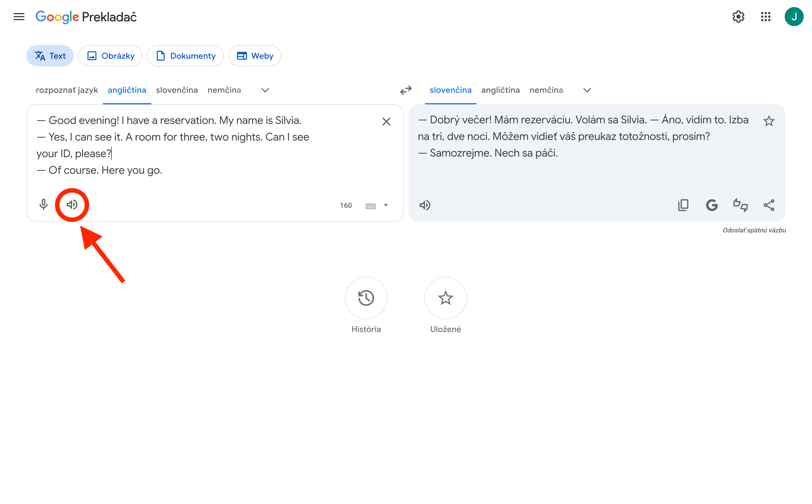The width and height of the screenshot is (812, 504).
Task: Enable rozpoznať jazyk language detection
Action: (x=67, y=90)
